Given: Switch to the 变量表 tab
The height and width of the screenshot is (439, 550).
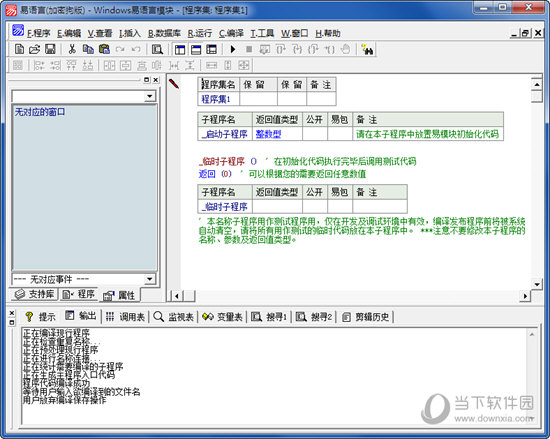Looking at the screenshot, I should click(223, 317).
